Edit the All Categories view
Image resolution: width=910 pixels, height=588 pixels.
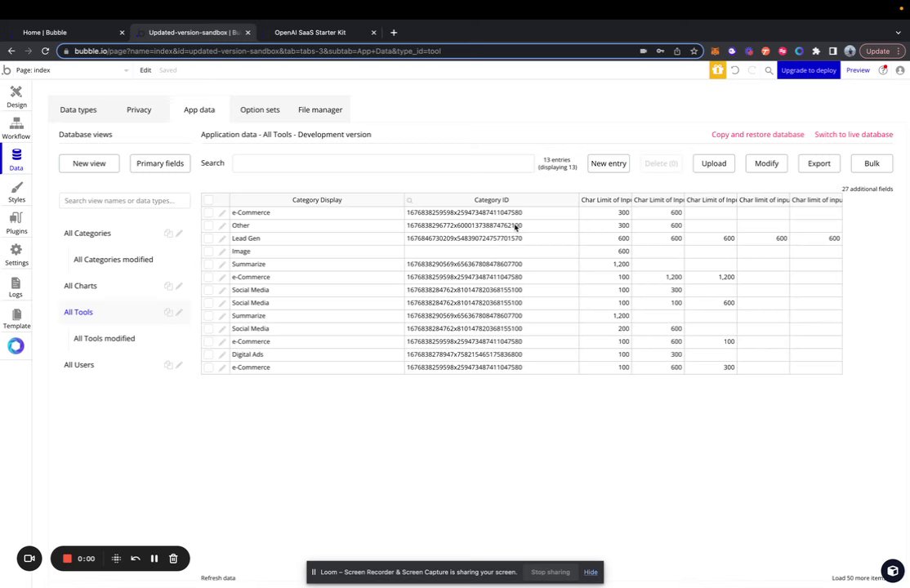(180, 234)
